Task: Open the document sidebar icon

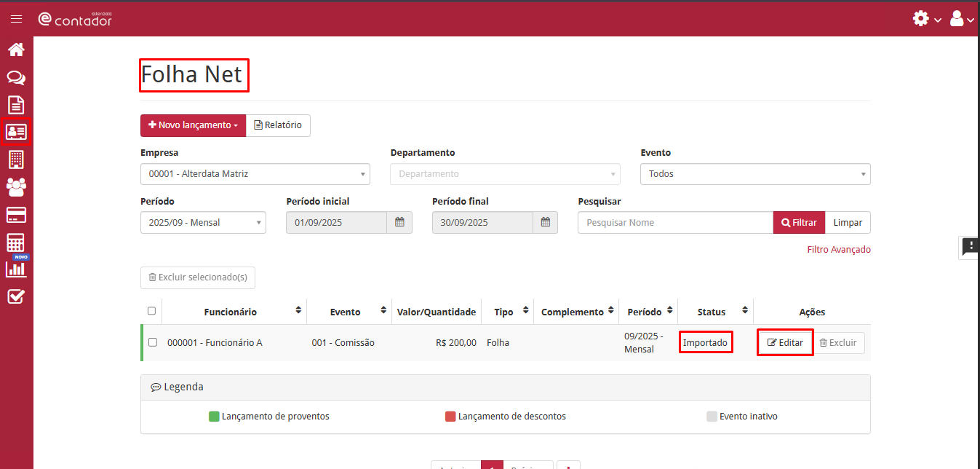Action: point(16,104)
